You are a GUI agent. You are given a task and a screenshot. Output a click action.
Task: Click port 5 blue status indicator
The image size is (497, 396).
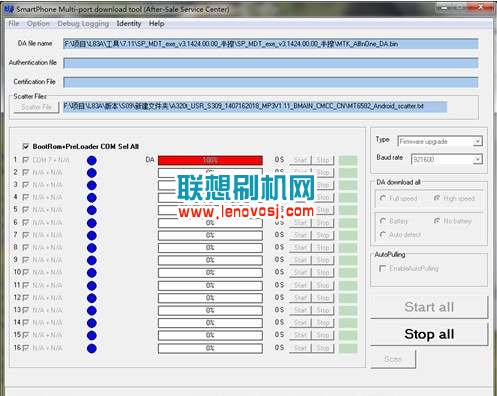coord(92,210)
